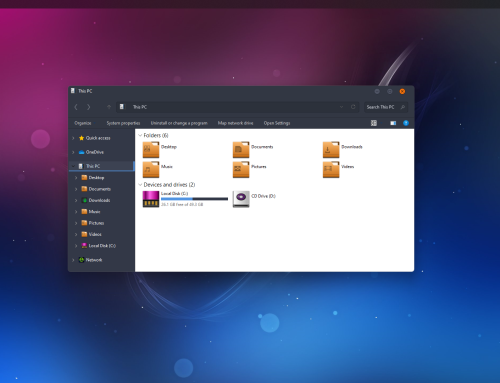This screenshot has width=500, height=383.
Task: Select Local Disk (C:) in the navigation tree
Action: [102, 246]
